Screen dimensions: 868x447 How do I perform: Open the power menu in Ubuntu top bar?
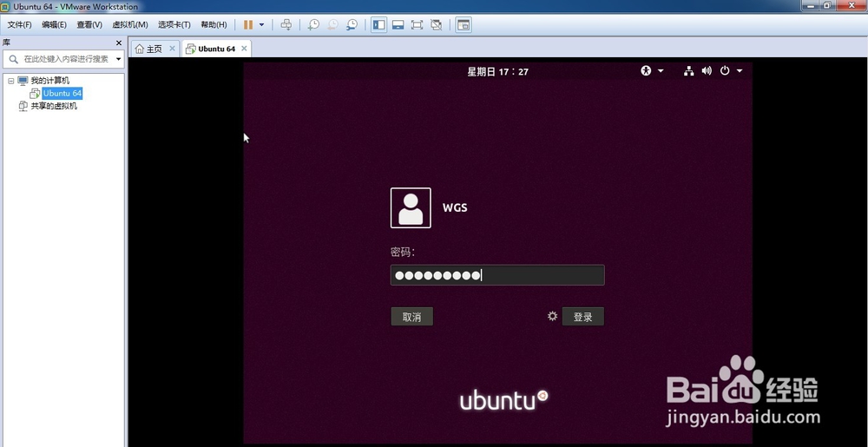click(x=731, y=71)
